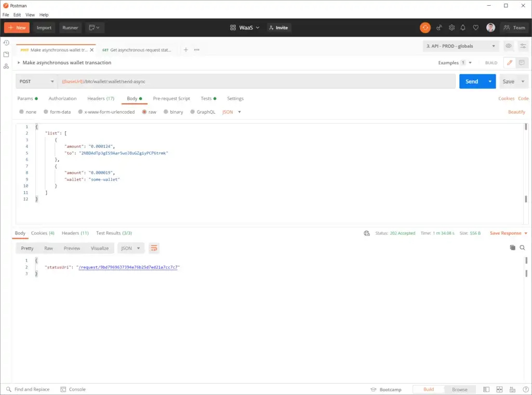The image size is (532, 395).
Task: Click the New button
Action: click(x=17, y=28)
